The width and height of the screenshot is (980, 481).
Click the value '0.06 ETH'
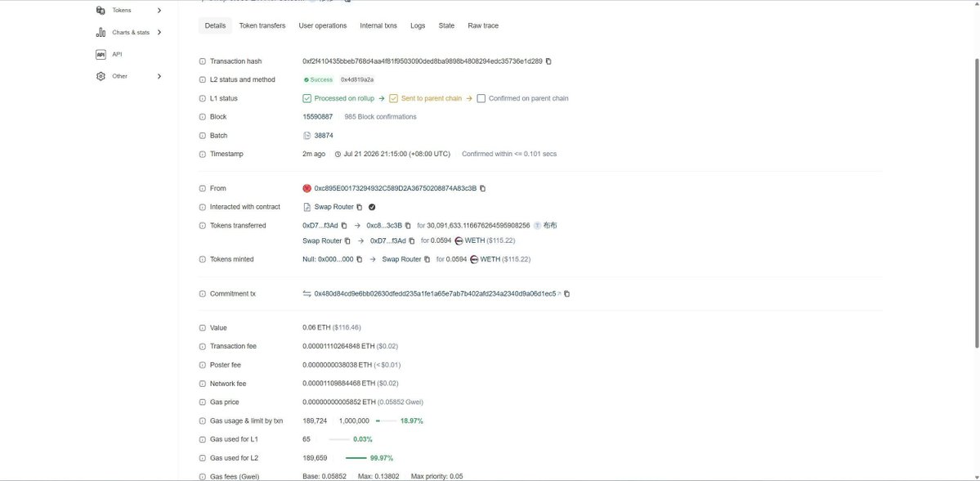coord(316,328)
